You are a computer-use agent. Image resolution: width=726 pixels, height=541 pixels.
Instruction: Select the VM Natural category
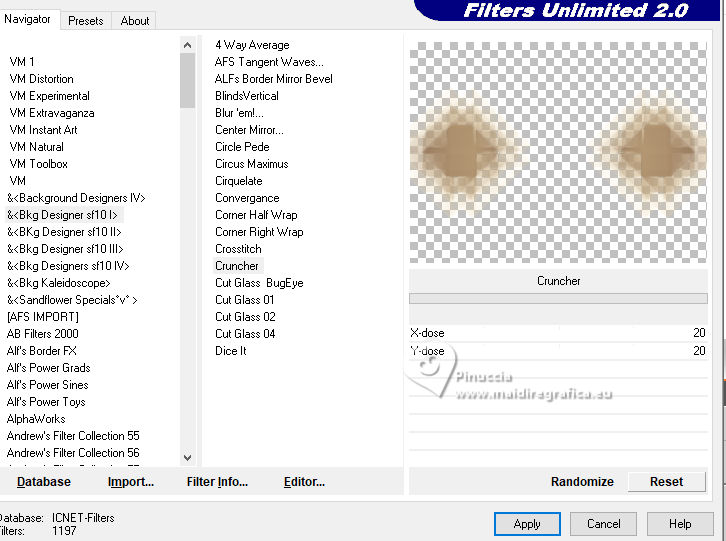[x=36, y=147]
